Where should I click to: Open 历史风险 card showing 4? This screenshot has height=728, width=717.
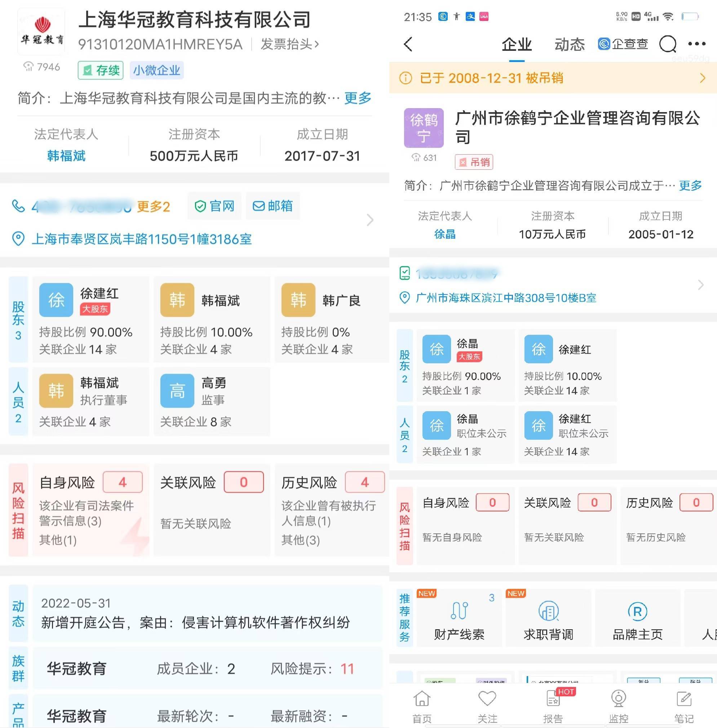point(332,510)
